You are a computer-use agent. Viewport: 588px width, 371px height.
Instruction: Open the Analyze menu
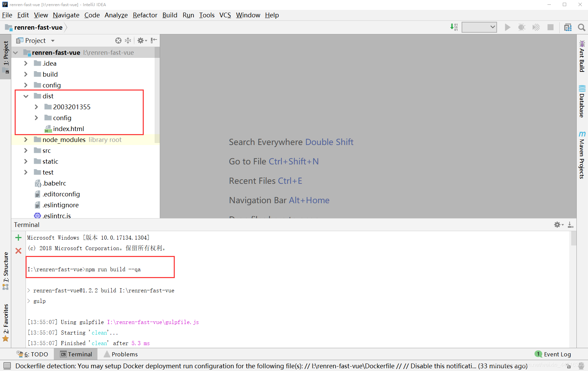[116, 15]
